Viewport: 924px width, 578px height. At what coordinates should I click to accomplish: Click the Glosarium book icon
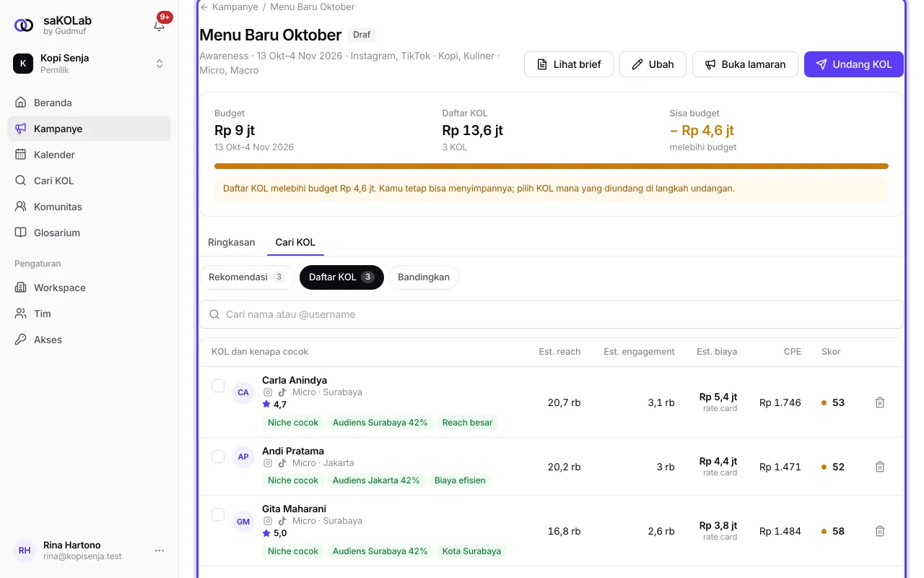point(21,233)
